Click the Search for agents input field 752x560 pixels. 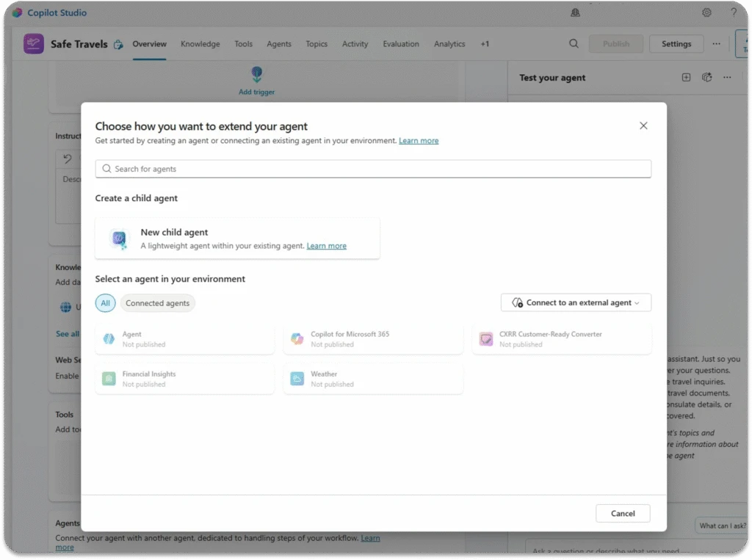coord(372,168)
